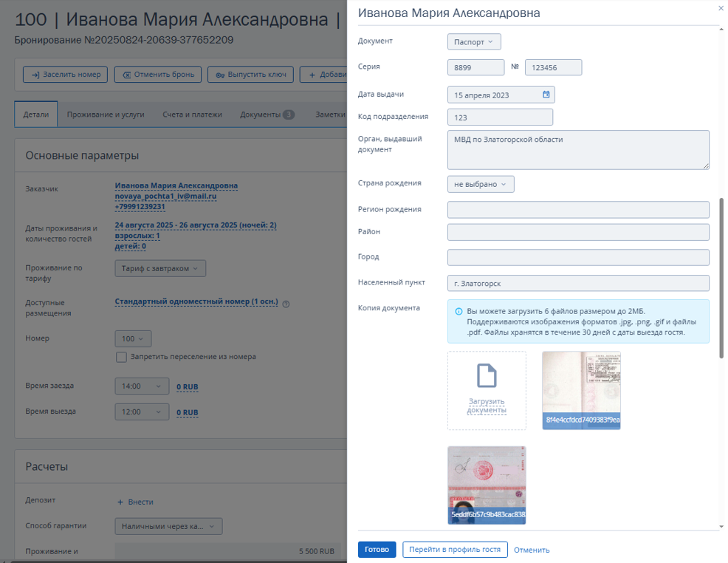728x563 pixels.
Task: Click the Готово button
Action: [x=377, y=550]
